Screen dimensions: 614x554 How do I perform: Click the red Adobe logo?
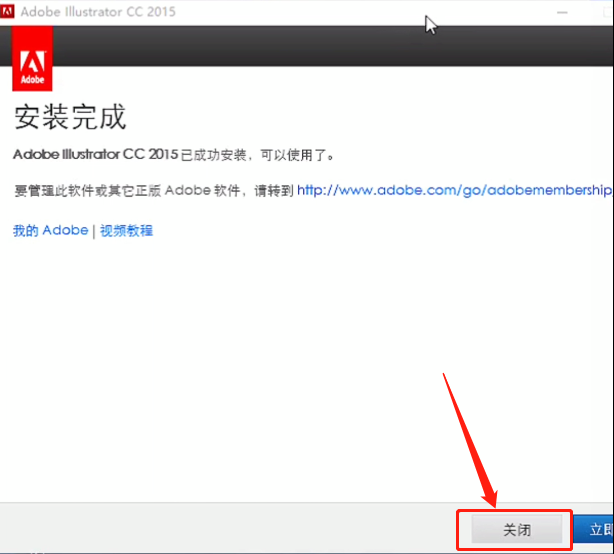click(32, 59)
